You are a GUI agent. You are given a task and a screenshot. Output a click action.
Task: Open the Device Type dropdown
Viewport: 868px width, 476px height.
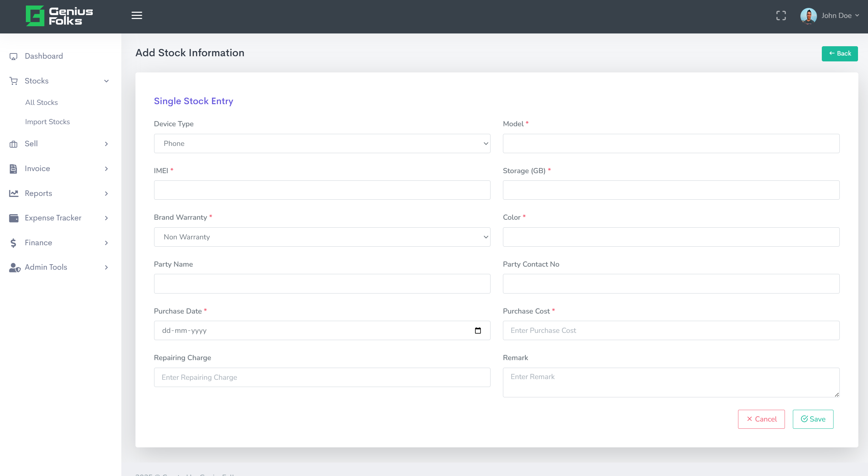[x=322, y=143]
